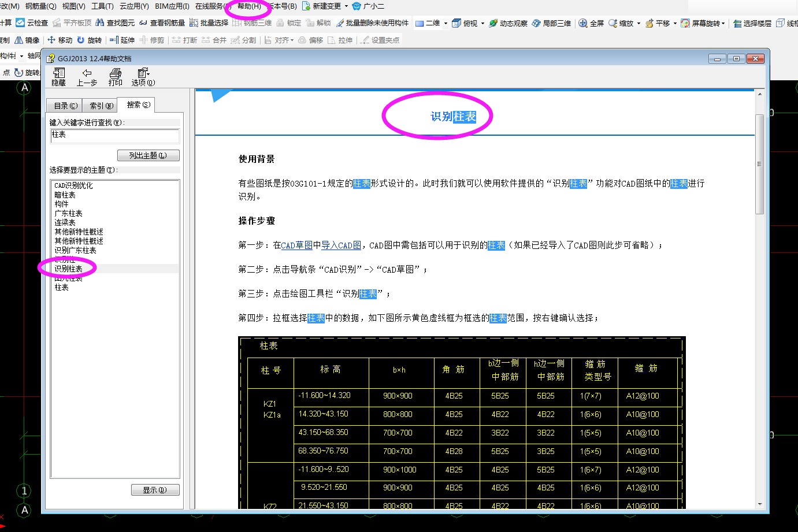Viewport: 798px width, 532px height.
Task: Select the CAD识别优化 topic
Action: [x=73, y=186]
